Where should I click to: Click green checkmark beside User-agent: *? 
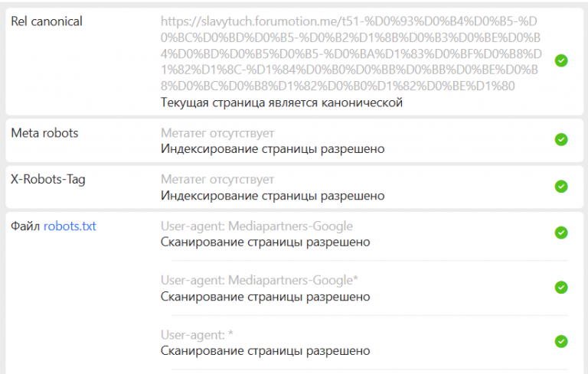[561, 341]
